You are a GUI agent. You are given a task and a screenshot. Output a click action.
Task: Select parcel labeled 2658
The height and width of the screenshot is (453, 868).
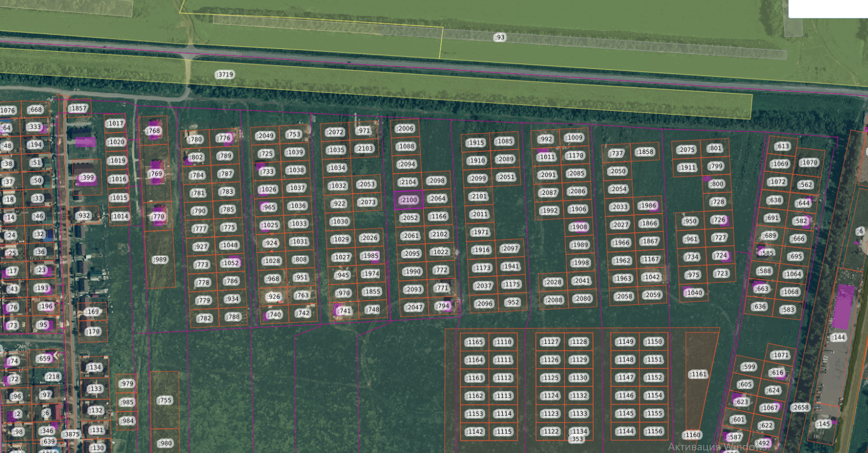pos(800,407)
